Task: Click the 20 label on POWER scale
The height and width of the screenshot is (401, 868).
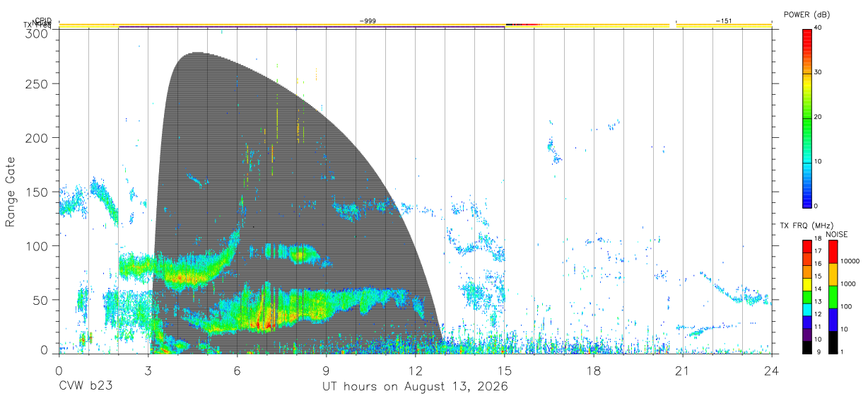Action: point(819,117)
